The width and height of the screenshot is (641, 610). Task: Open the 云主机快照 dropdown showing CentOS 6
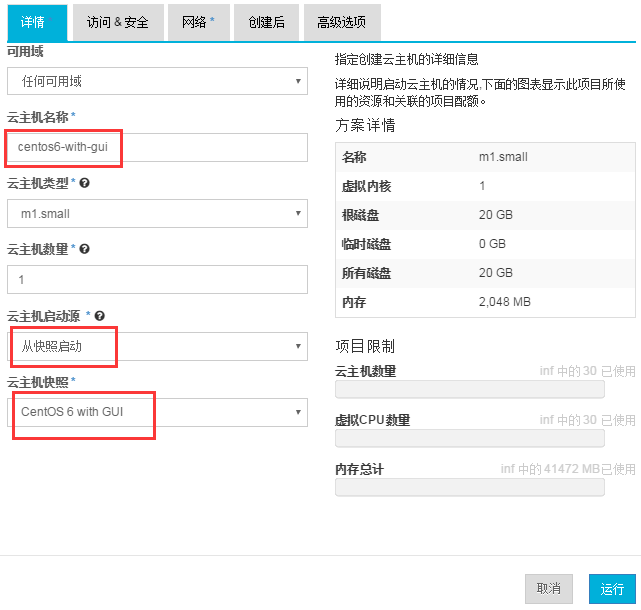coord(157,411)
